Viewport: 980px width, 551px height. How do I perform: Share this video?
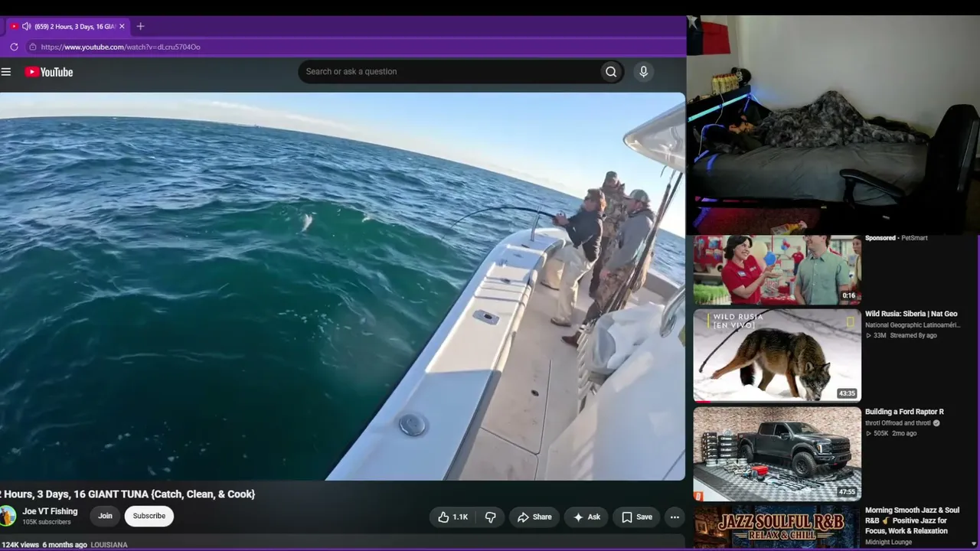(534, 517)
